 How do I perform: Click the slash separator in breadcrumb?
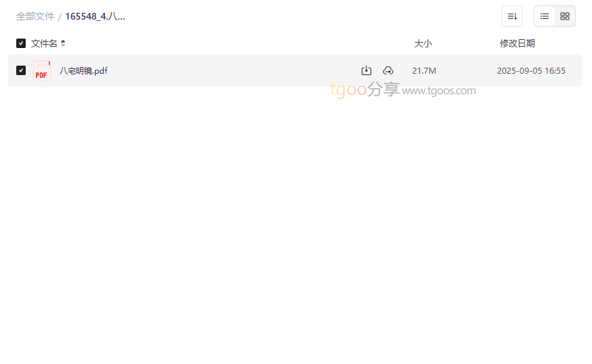coord(60,17)
